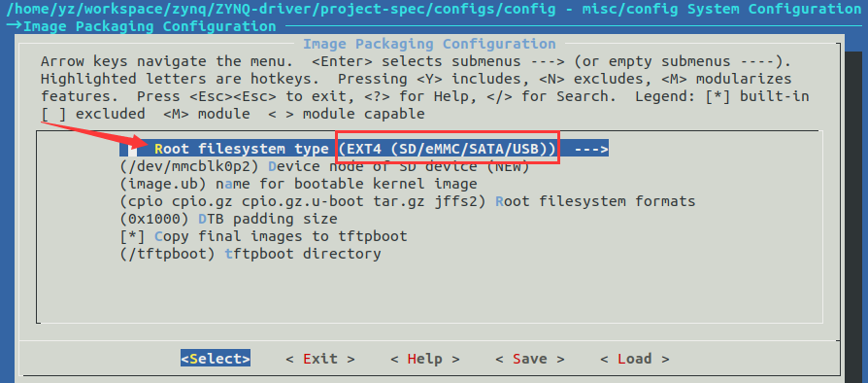This screenshot has height=383, width=868.
Task: Toggle Copy final images to tftpboot checkbox
Action: [x=132, y=236]
